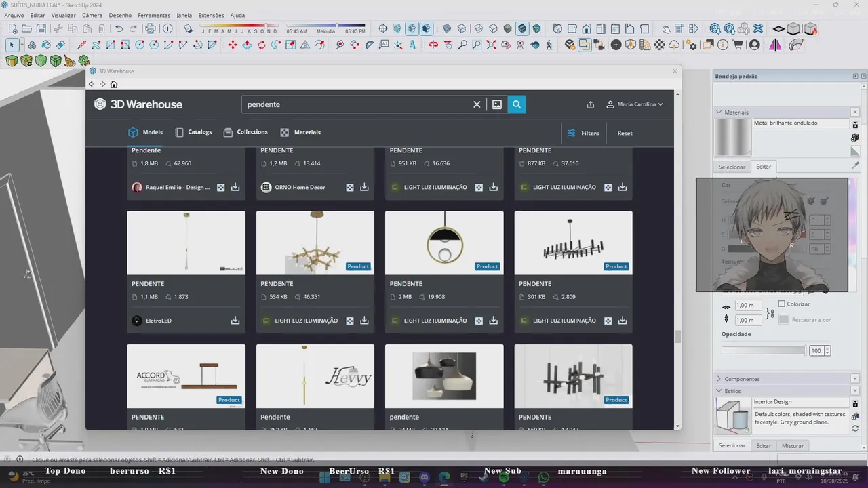The height and width of the screenshot is (488, 868).
Task: Open Model Info icon in toolbar
Action: pyautogui.click(x=167, y=28)
